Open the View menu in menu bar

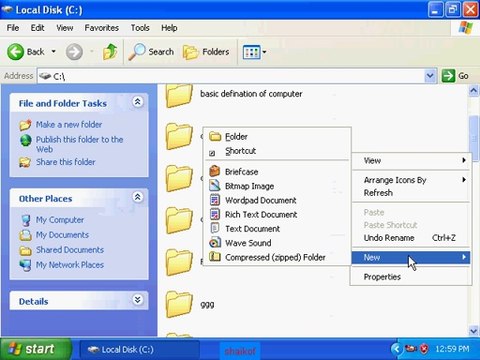[64, 28]
